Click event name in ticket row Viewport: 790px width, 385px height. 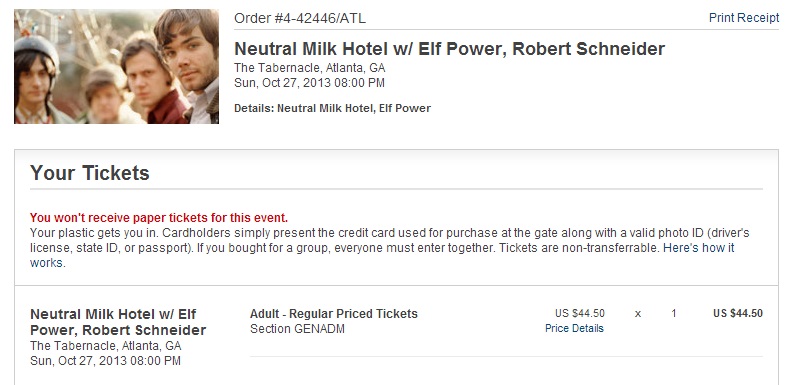coord(118,322)
